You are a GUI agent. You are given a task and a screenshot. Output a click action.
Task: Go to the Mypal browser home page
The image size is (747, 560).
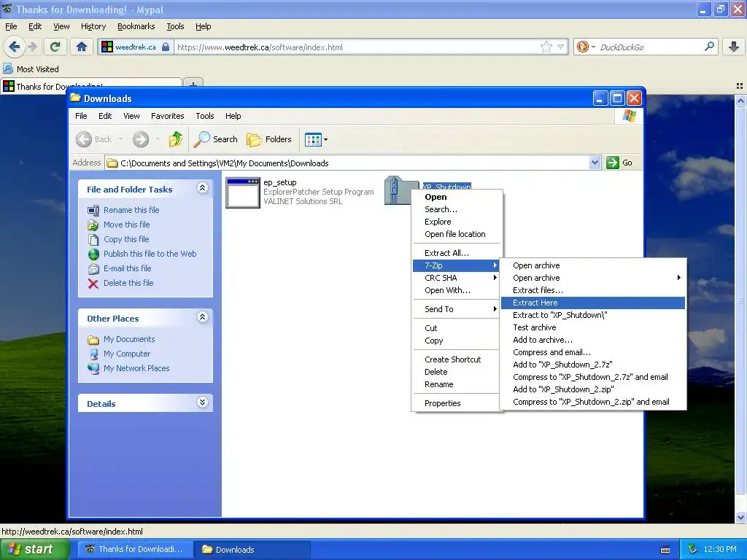click(82, 47)
